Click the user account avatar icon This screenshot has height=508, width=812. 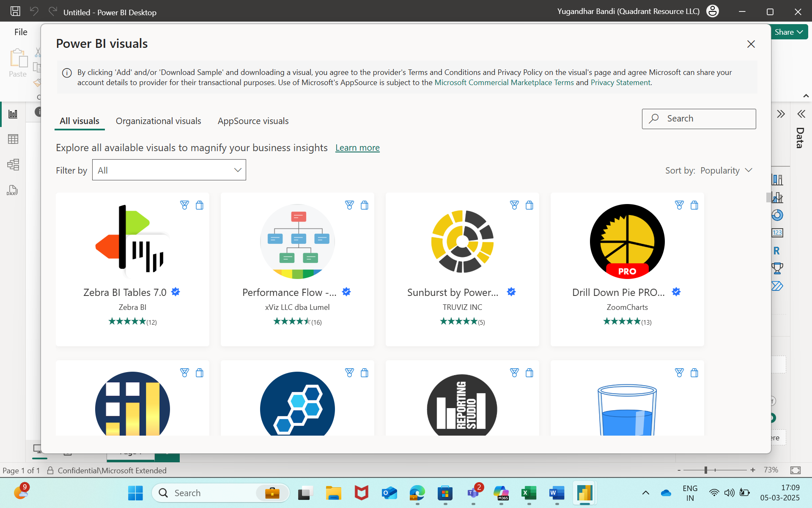click(713, 11)
